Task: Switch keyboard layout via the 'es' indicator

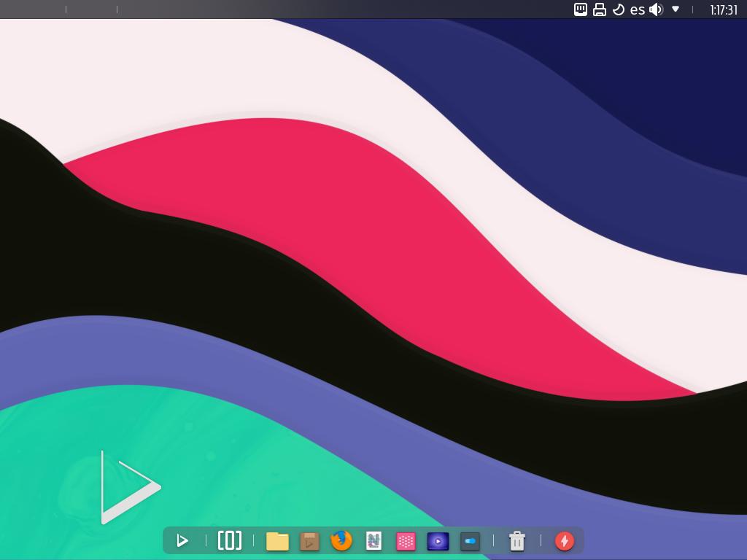Action: (x=638, y=9)
